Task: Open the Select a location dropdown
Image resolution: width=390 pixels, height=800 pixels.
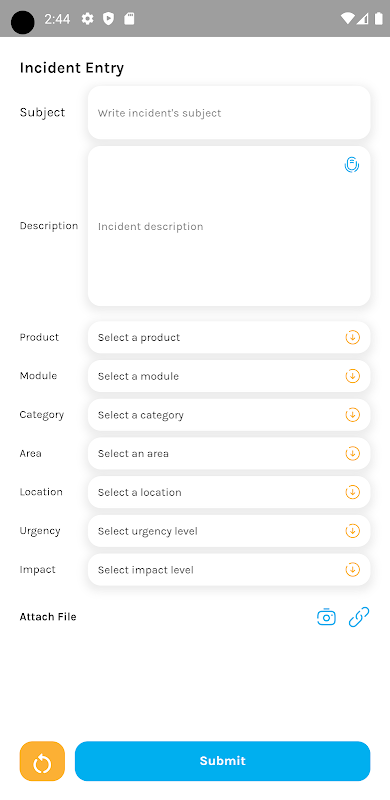Action: 229,492
